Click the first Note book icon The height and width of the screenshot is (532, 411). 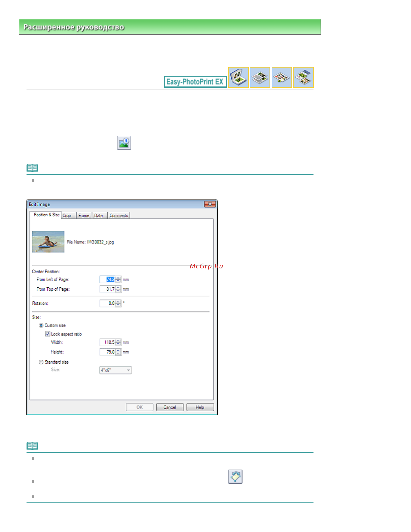32,168
